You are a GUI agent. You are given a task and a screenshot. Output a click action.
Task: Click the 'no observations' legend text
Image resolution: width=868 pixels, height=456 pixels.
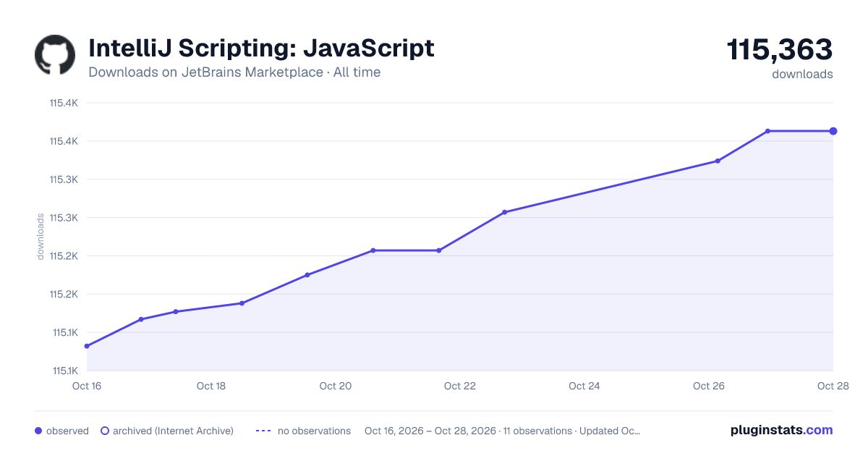click(x=314, y=431)
